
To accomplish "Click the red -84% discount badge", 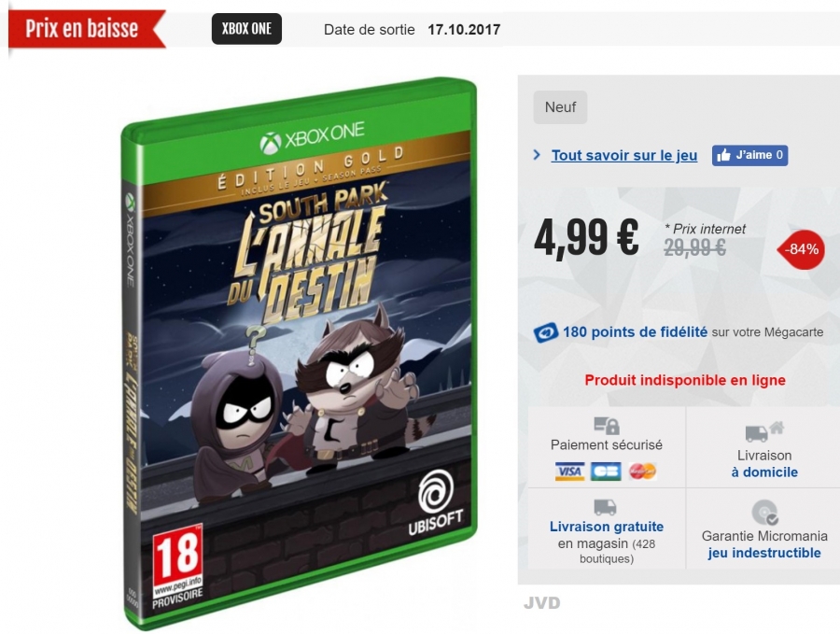I will coord(802,249).
